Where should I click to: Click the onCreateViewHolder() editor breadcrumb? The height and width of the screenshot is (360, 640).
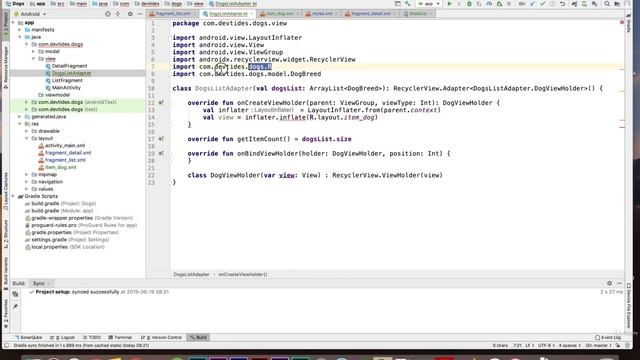tap(243, 275)
